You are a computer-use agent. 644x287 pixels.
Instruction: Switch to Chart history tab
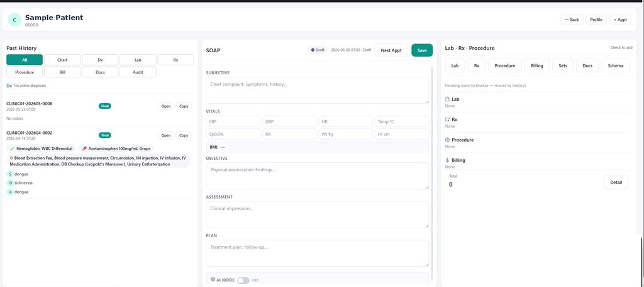tap(62, 60)
